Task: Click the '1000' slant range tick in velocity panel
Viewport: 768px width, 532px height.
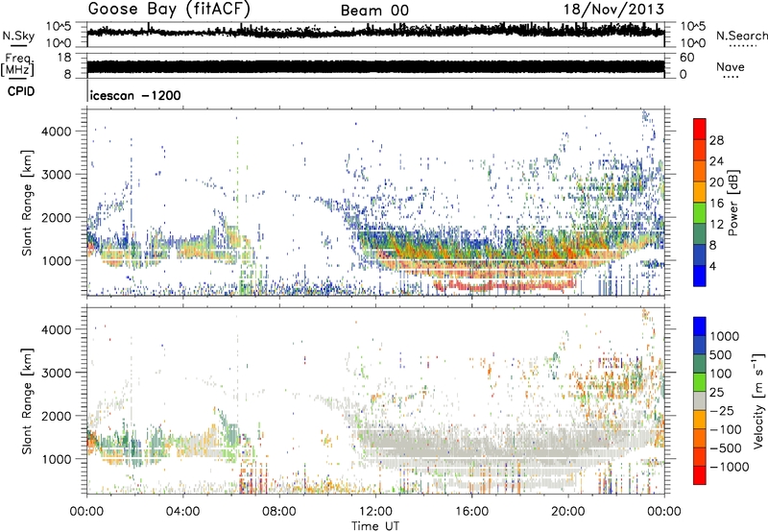Action: 56,459
